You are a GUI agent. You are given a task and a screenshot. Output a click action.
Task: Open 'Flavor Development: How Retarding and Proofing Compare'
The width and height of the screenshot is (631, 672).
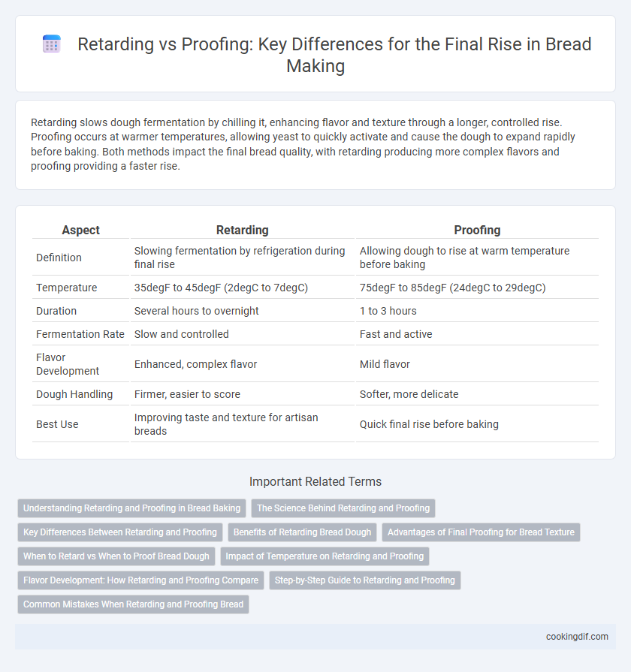[140, 580]
